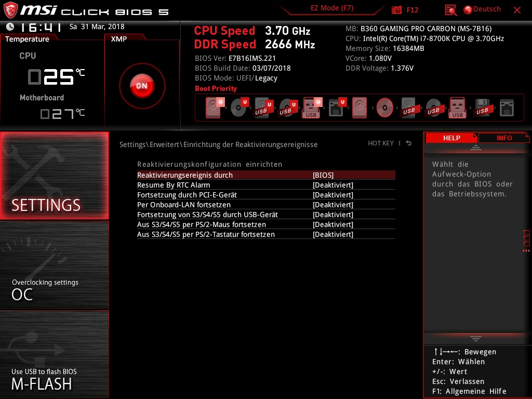Click the Reaktivierungskonfiguration einrichten heading
This screenshot has width=532, height=399.
coord(210,164)
